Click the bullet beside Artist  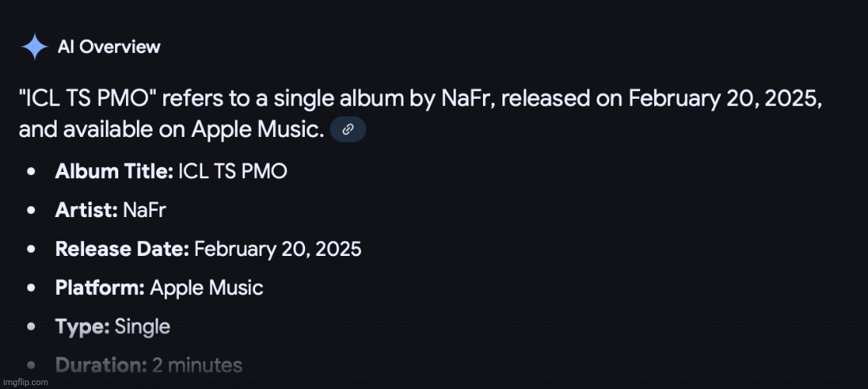30,210
